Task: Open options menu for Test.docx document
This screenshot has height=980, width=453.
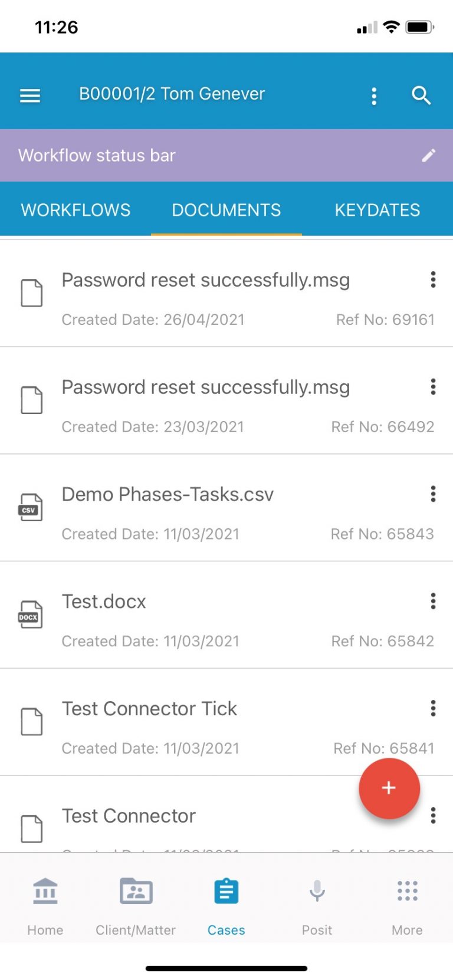Action: [433, 601]
